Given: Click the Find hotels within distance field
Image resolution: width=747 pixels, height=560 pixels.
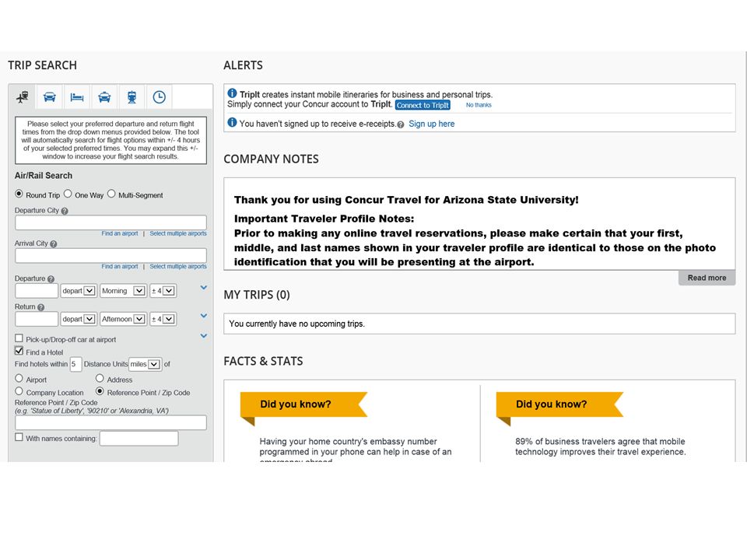Looking at the screenshot, I should [75, 364].
